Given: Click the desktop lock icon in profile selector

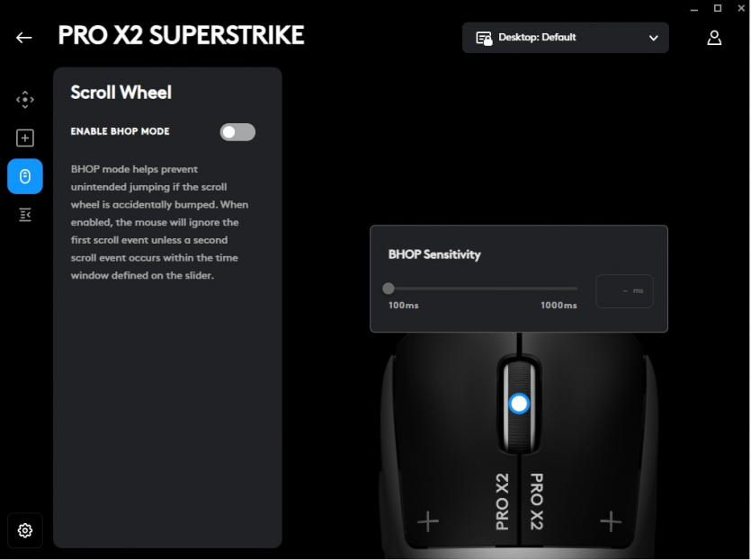Looking at the screenshot, I should click(x=484, y=38).
